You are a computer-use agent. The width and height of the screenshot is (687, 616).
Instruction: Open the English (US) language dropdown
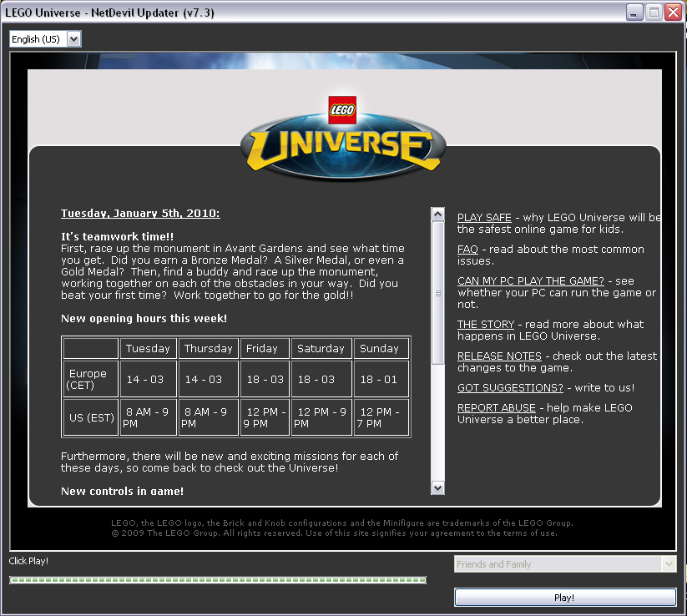(45, 39)
